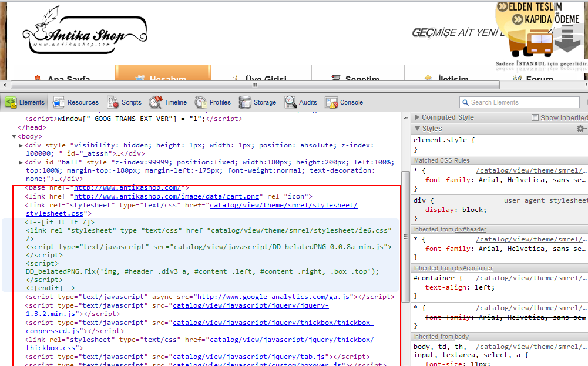Enable the Show inherited checkbox
The width and height of the screenshot is (588, 366).
535,117
